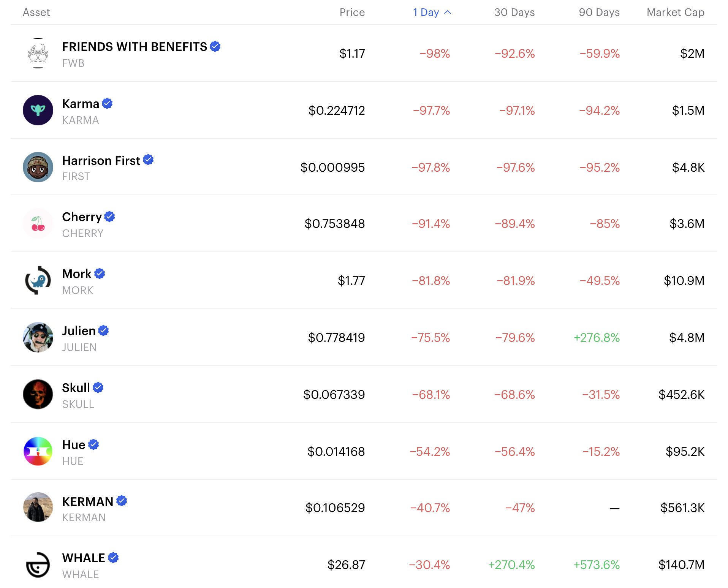Sort table by 90 Days column
728x588 pixels.
(599, 13)
